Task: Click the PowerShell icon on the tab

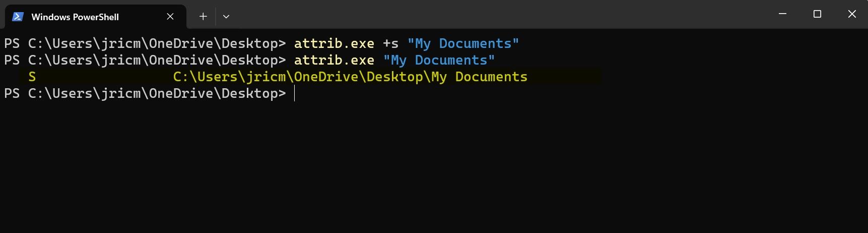Action: [x=18, y=17]
